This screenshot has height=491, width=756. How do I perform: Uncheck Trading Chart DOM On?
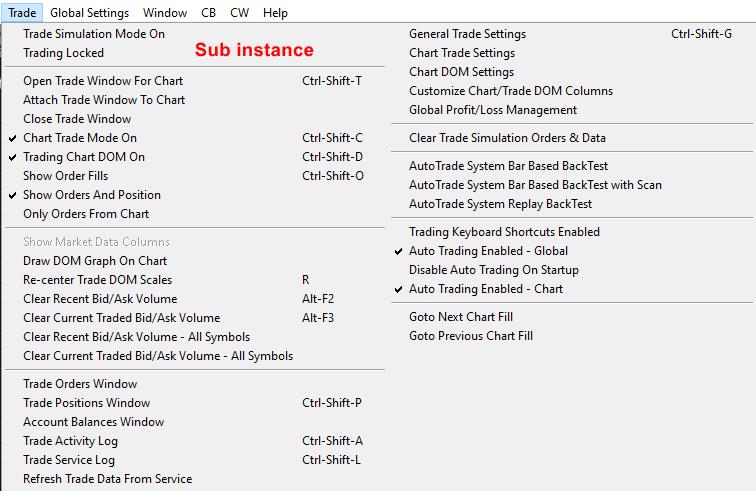[x=84, y=157]
